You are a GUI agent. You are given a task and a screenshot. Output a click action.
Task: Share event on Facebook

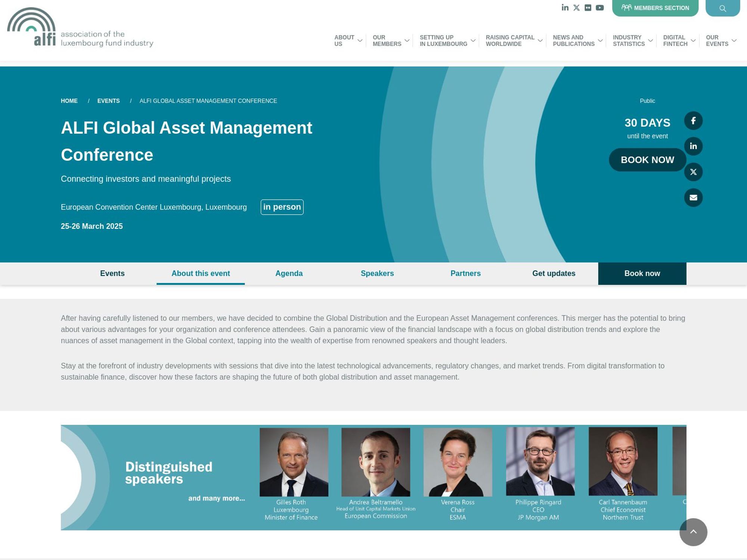pos(693,121)
